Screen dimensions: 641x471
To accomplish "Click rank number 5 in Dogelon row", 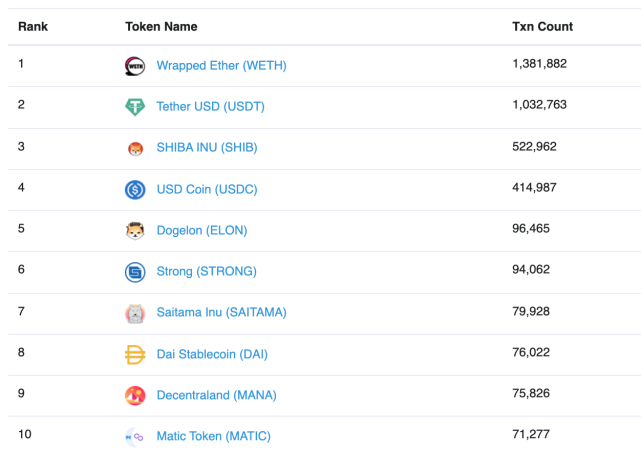I will [21, 228].
